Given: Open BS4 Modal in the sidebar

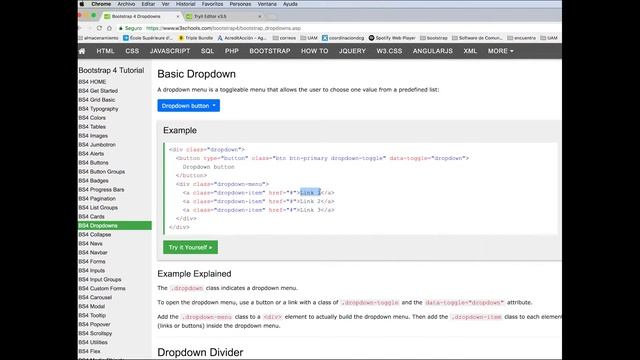Looking at the screenshot, I should coord(92,306).
